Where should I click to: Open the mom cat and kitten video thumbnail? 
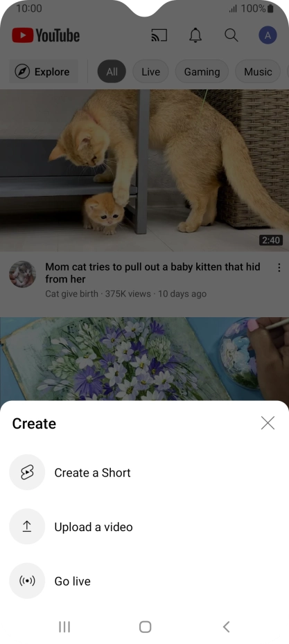pos(144,170)
